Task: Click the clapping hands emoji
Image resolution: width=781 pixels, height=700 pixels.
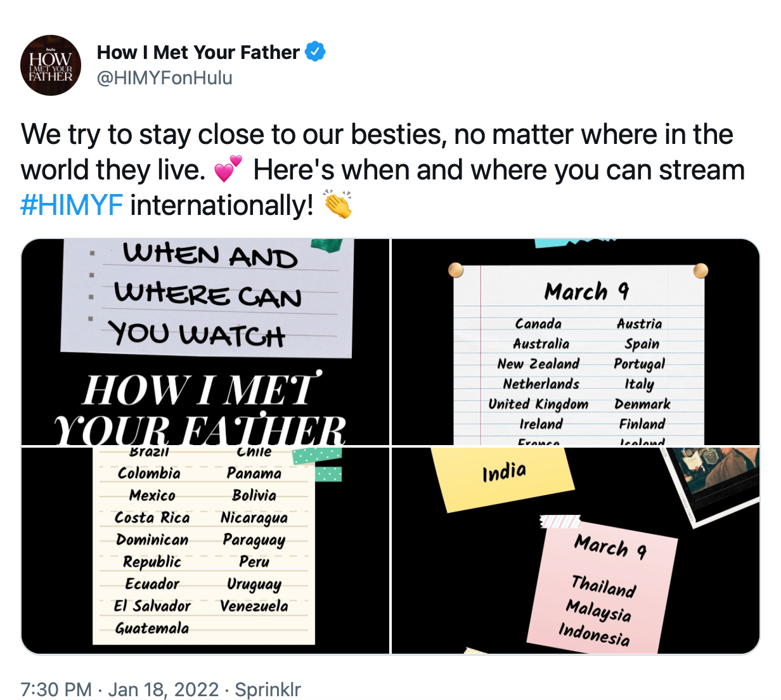Action: (x=339, y=205)
